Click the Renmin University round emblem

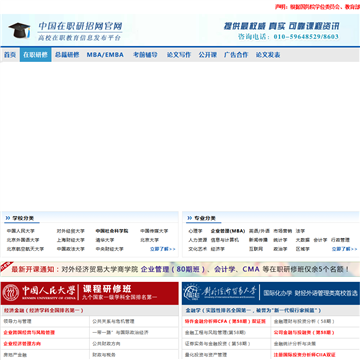(x=11, y=293)
